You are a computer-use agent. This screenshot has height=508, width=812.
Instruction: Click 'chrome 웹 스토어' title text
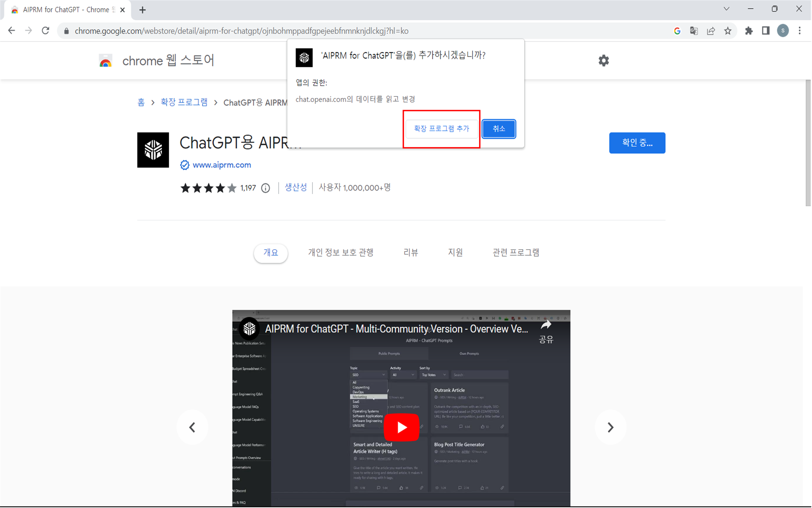(168, 61)
